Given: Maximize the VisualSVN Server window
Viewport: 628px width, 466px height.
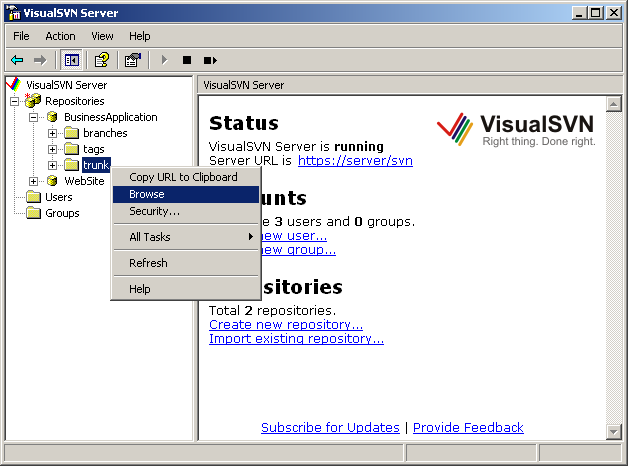Looking at the screenshot, I should [x=596, y=13].
